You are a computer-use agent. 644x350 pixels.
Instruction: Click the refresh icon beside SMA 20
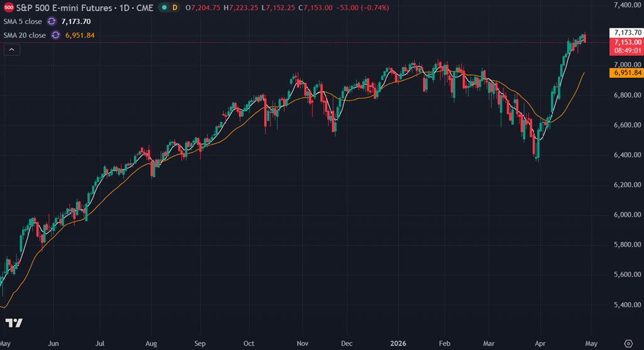(56, 35)
